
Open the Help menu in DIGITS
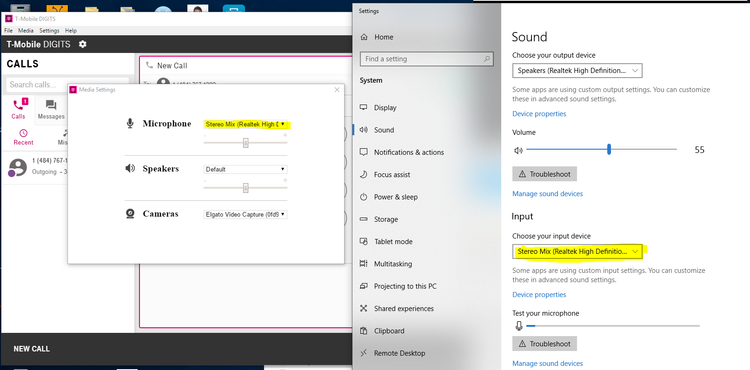pos(71,31)
